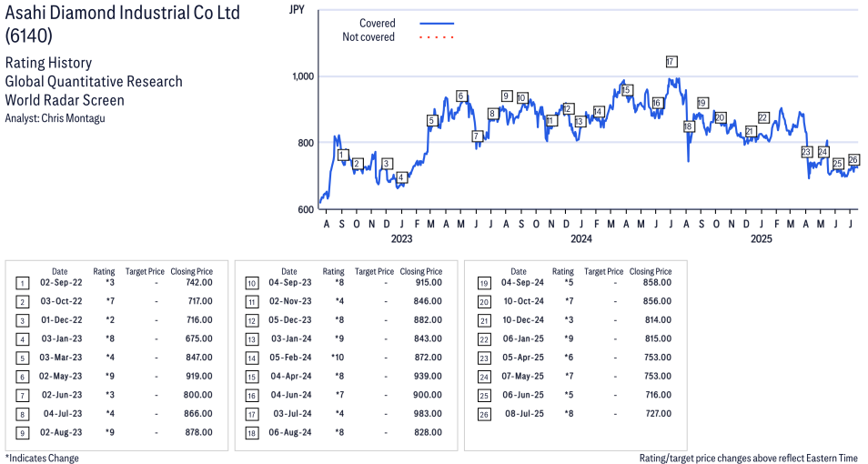Select chart marker 10 on the graph
868x464 pixels.
521,98
